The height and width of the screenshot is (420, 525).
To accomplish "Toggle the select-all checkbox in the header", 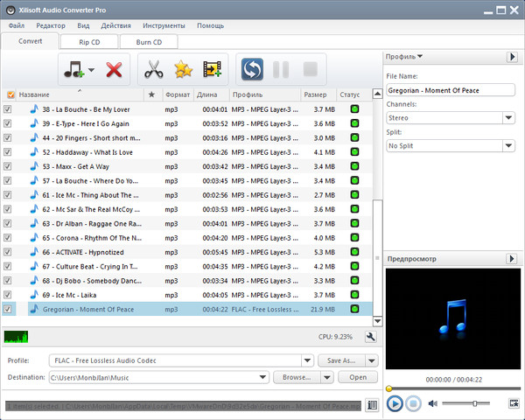I will click(10, 94).
